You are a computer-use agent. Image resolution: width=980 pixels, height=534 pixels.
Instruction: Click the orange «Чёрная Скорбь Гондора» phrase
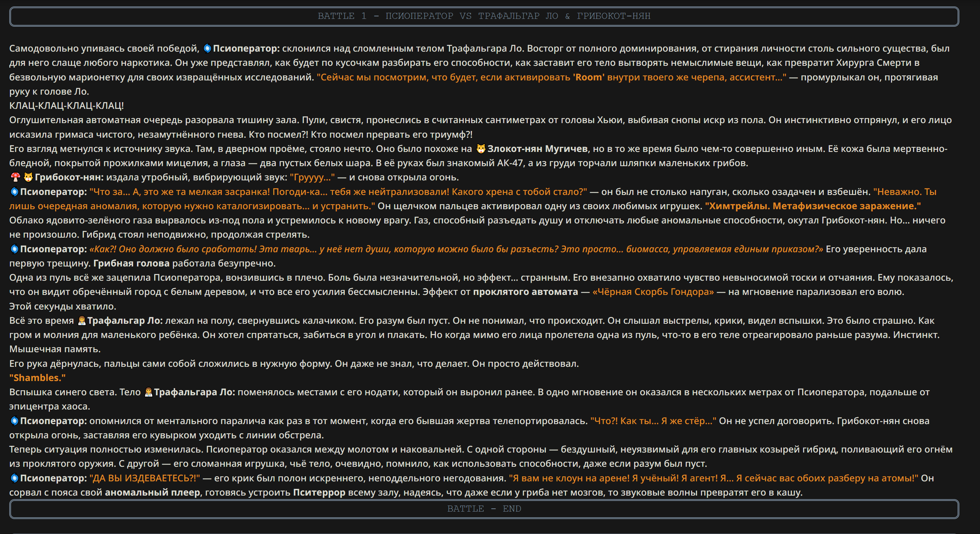653,292
